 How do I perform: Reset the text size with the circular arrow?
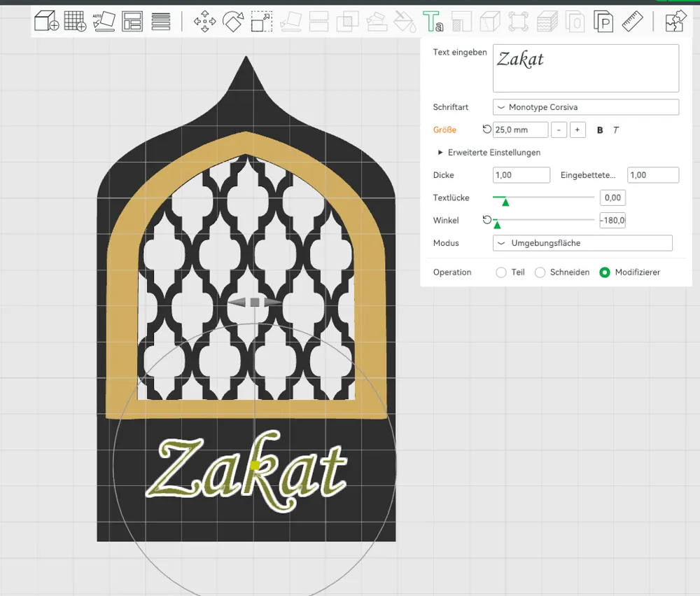coord(486,129)
